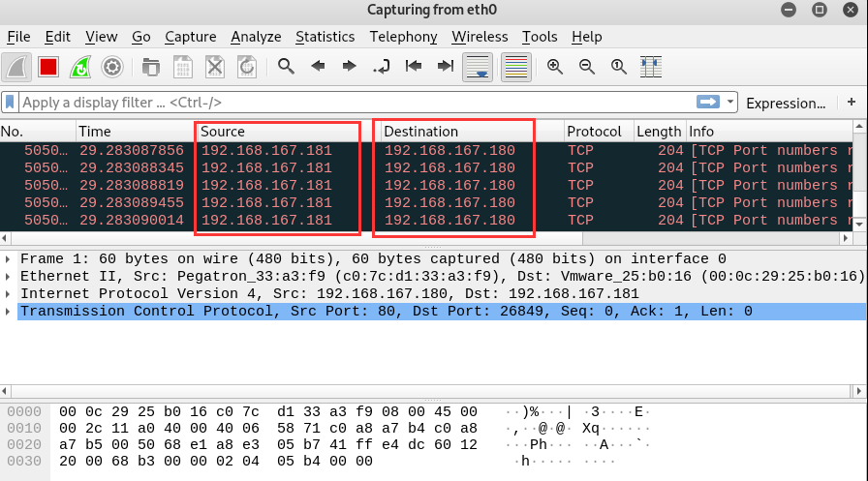Open the File menu
This screenshot has height=481, width=868.
pos(18,37)
